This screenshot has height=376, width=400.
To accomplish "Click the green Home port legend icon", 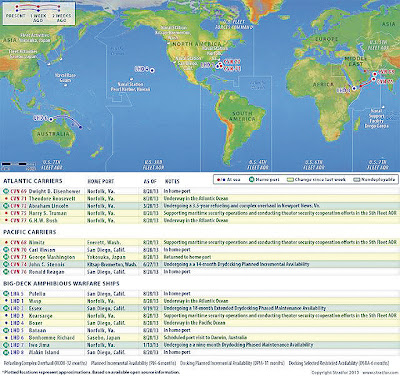I will [252, 180].
